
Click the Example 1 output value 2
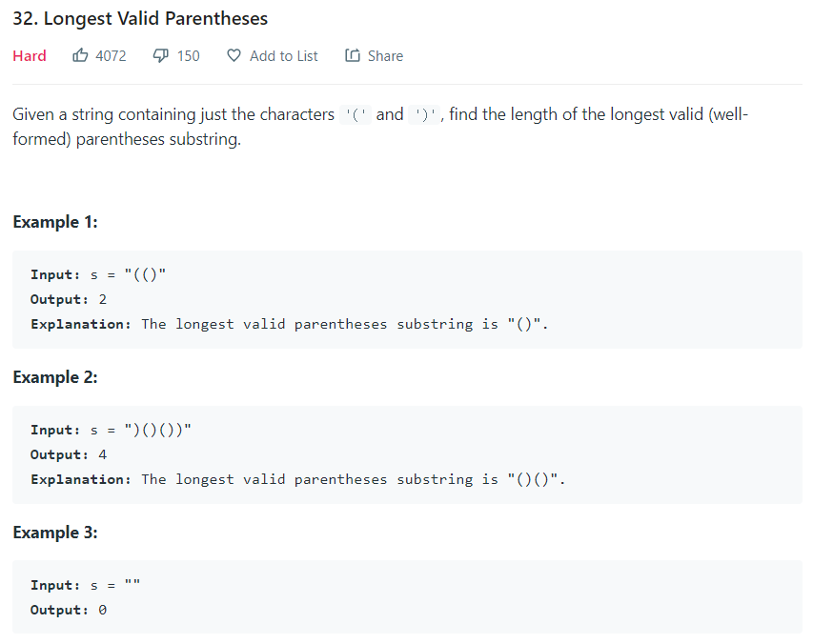pyautogui.click(x=103, y=299)
